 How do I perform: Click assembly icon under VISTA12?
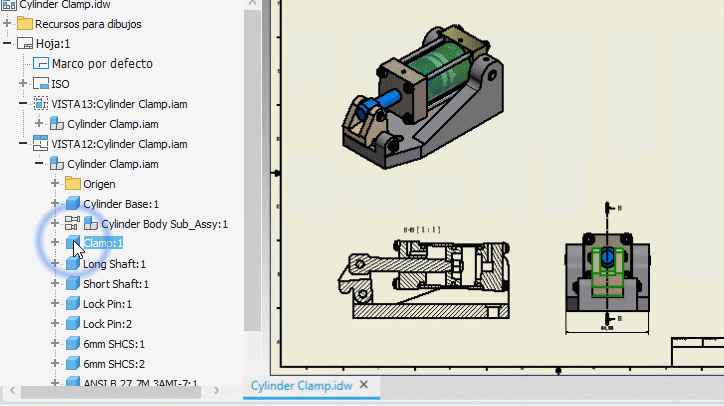[56, 164]
